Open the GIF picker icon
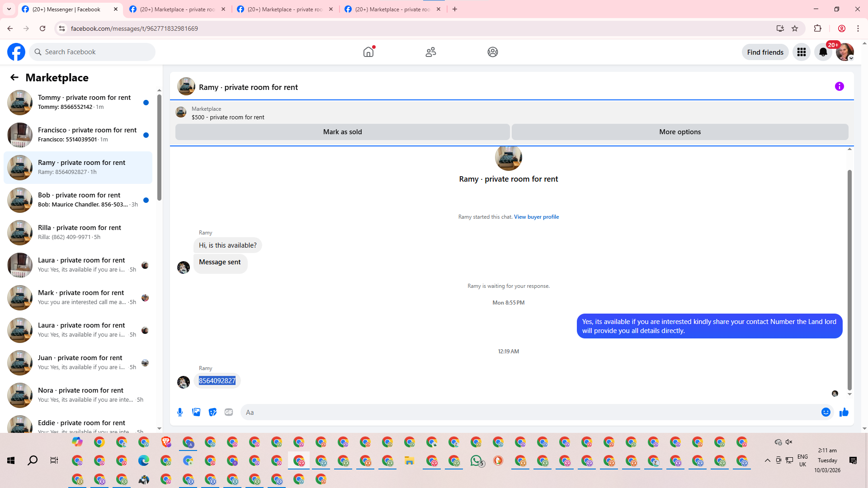This screenshot has width=868, height=488. pyautogui.click(x=229, y=412)
